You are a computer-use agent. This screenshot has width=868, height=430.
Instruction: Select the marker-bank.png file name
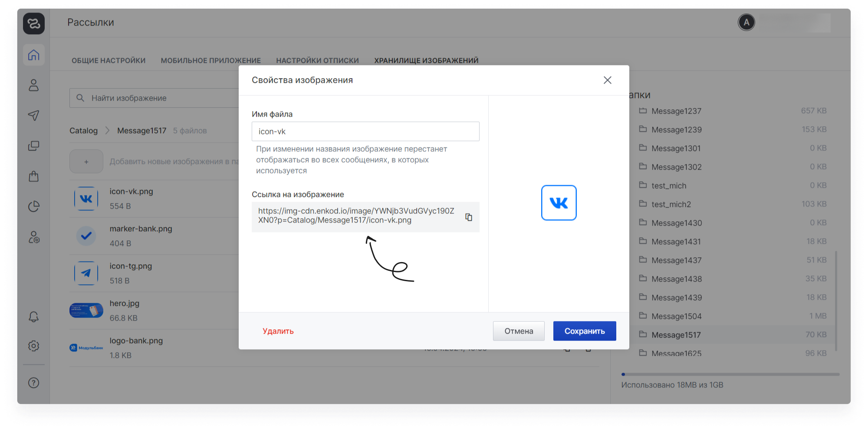click(141, 229)
